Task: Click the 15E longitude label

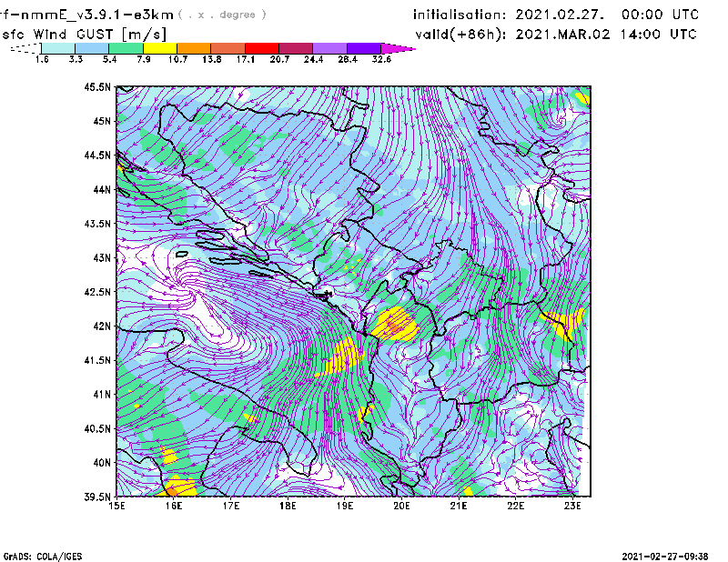Action: (116, 506)
